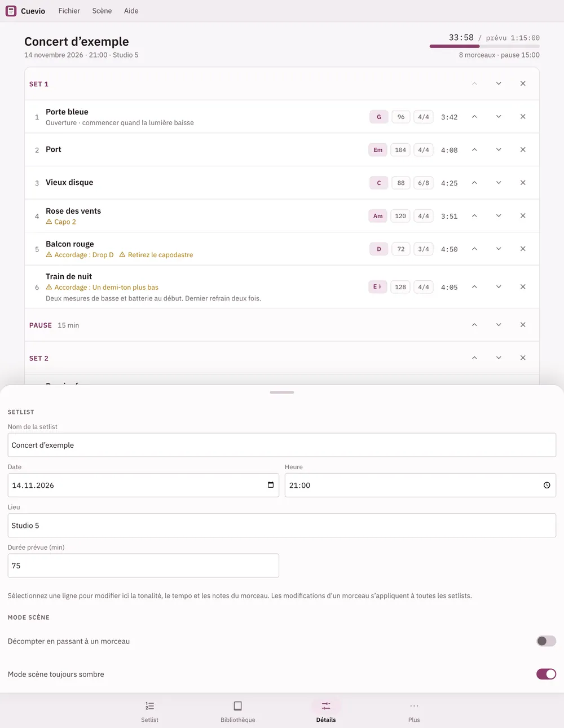This screenshot has width=564, height=728.
Task: Open the Scène menu
Action: 102,11
